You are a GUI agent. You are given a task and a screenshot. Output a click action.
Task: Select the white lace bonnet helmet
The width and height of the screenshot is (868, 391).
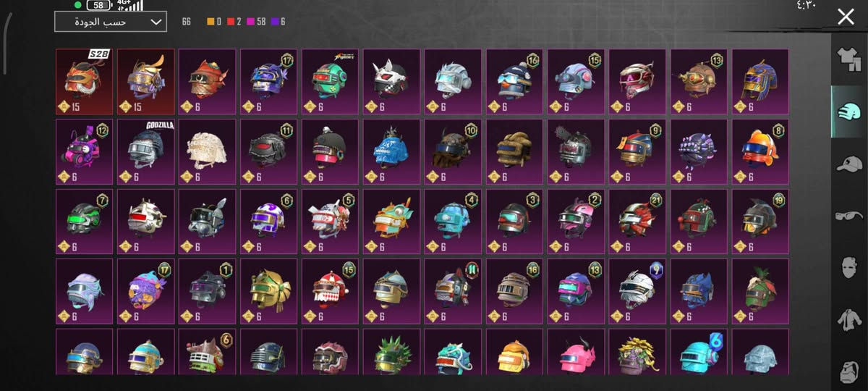point(208,151)
